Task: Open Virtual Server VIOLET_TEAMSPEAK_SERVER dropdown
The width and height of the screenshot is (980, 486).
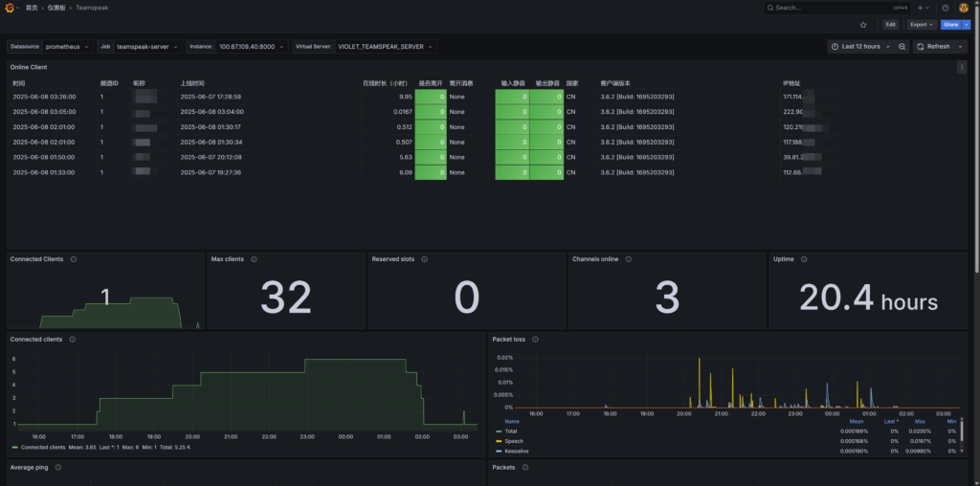Action: pos(385,47)
